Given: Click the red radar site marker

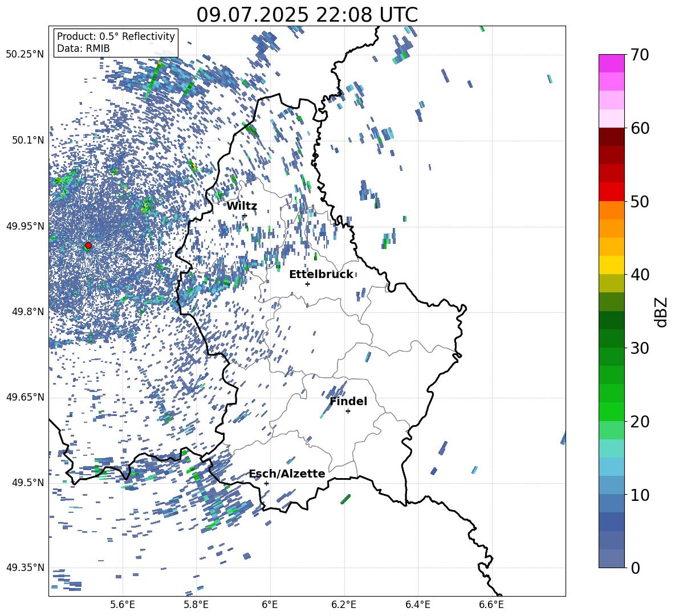Looking at the screenshot, I should coord(88,246).
